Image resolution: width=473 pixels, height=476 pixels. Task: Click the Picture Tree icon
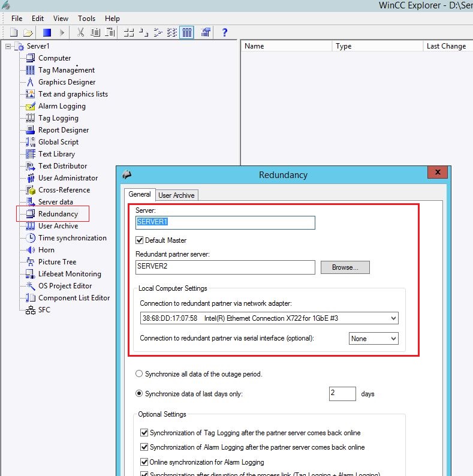(x=31, y=261)
